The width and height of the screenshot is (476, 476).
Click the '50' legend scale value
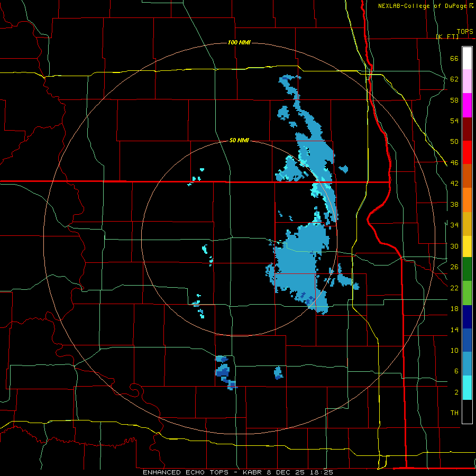tap(454, 141)
